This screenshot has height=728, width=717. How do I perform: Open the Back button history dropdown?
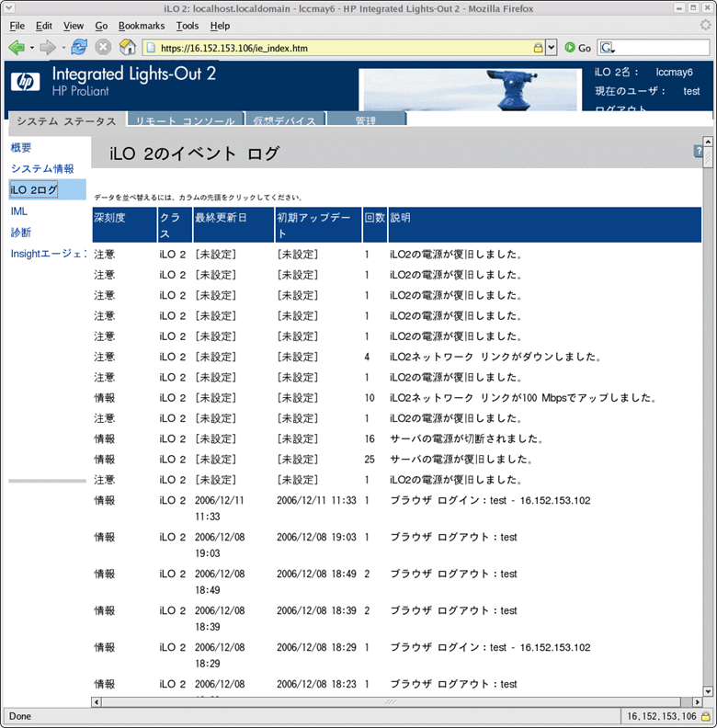pos(31,47)
